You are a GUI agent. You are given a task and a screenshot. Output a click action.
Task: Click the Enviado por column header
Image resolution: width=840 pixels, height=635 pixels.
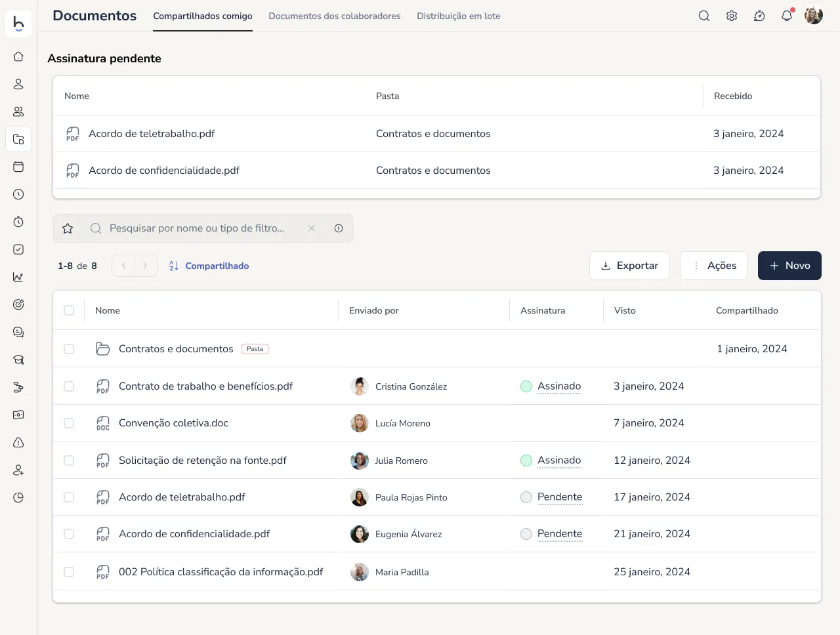[374, 310]
